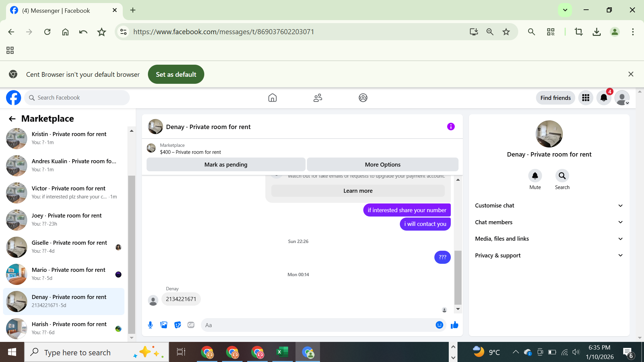Expand Customise chat section
644x362 pixels.
549,205
